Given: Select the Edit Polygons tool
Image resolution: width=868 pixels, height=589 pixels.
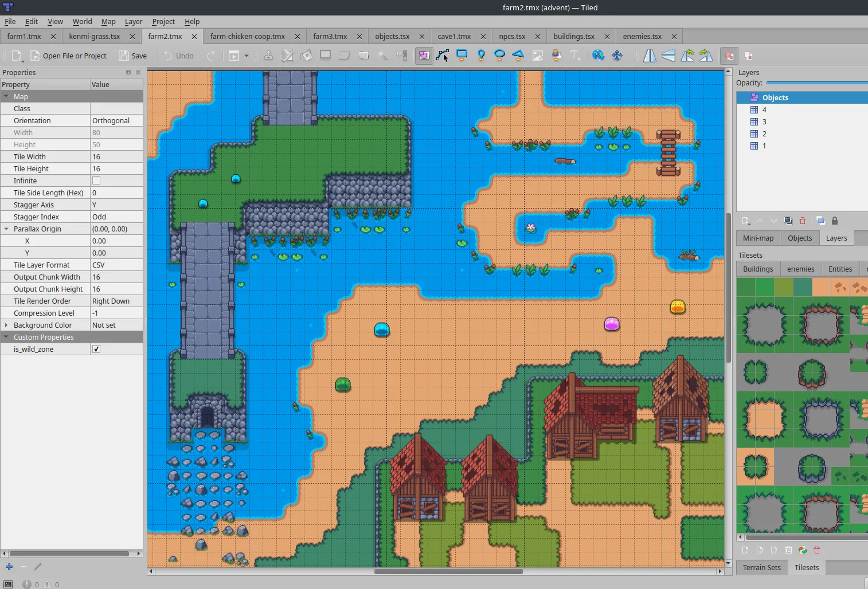Looking at the screenshot, I should pos(443,56).
